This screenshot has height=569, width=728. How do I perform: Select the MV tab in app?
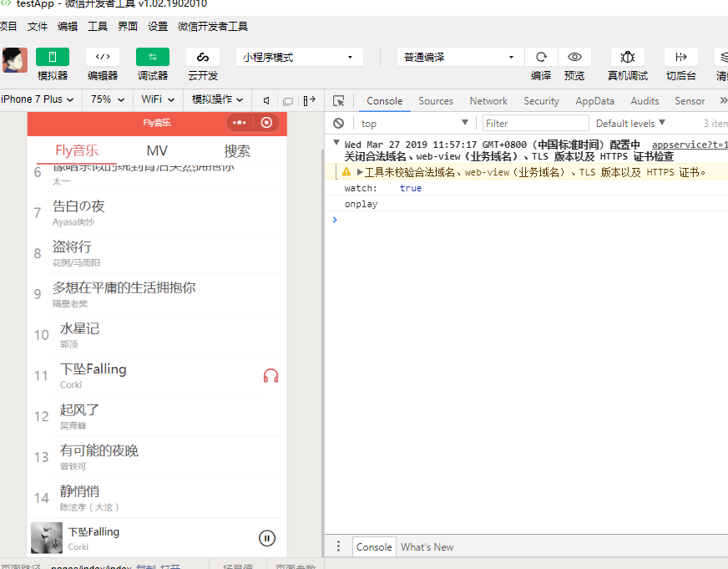coord(157,150)
